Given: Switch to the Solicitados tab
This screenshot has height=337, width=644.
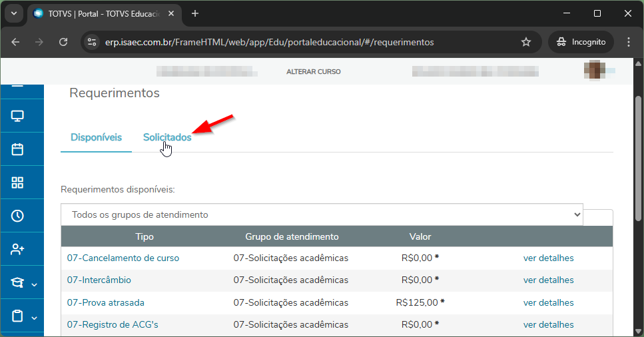Looking at the screenshot, I should pyautogui.click(x=167, y=137).
